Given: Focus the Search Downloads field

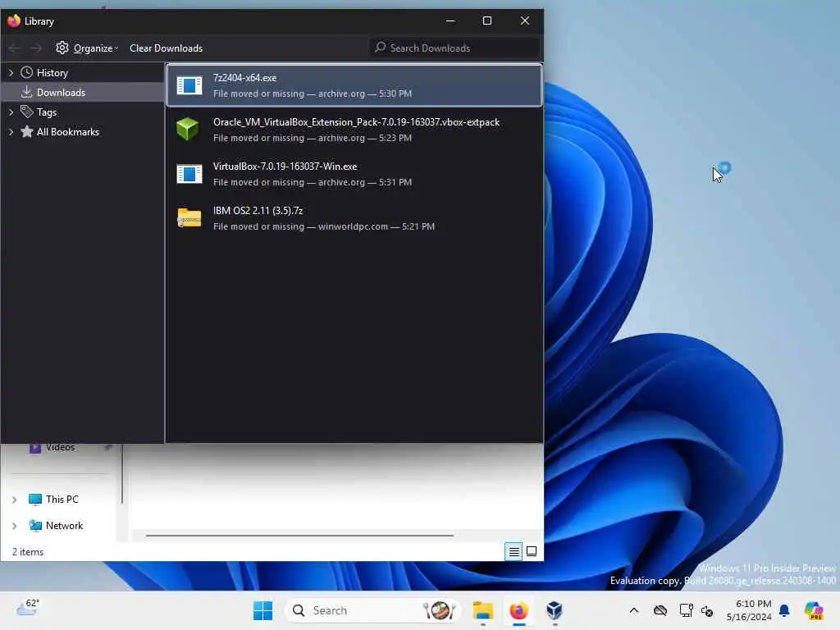Looking at the screenshot, I should click(x=454, y=48).
